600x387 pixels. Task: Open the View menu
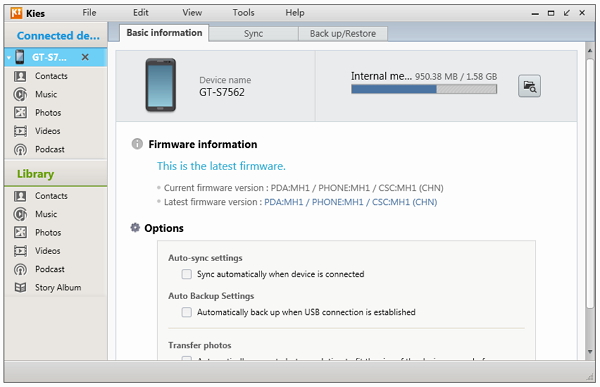pos(192,13)
